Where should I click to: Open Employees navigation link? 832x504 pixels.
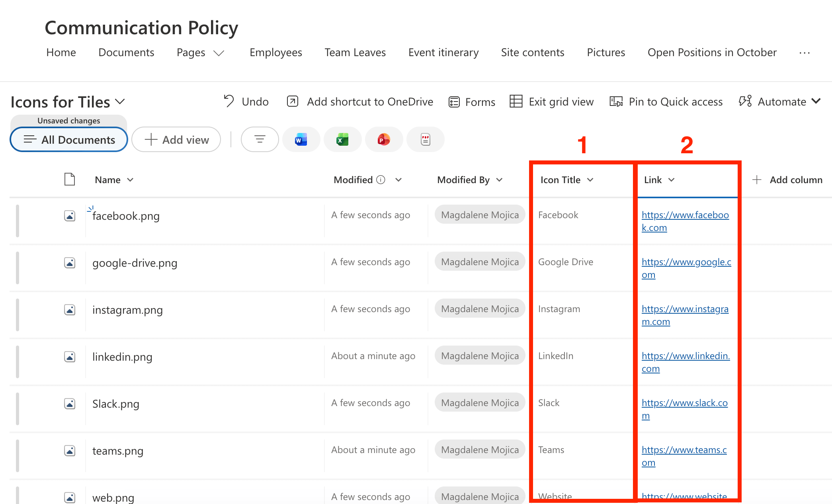(x=276, y=53)
